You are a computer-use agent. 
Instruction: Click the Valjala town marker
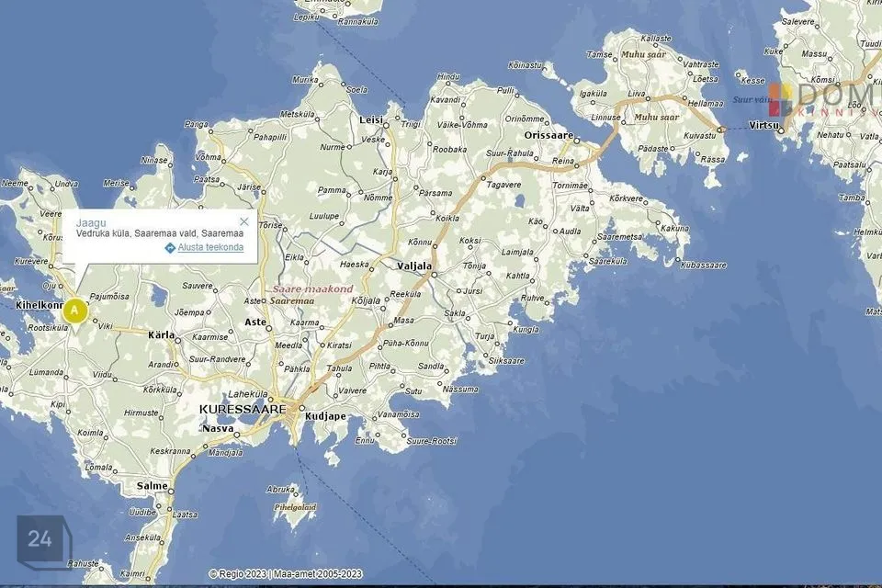[x=435, y=274]
